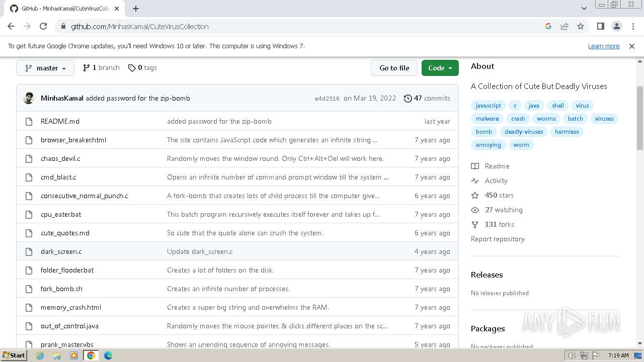Select the harmless topic tag

pos(567,132)
